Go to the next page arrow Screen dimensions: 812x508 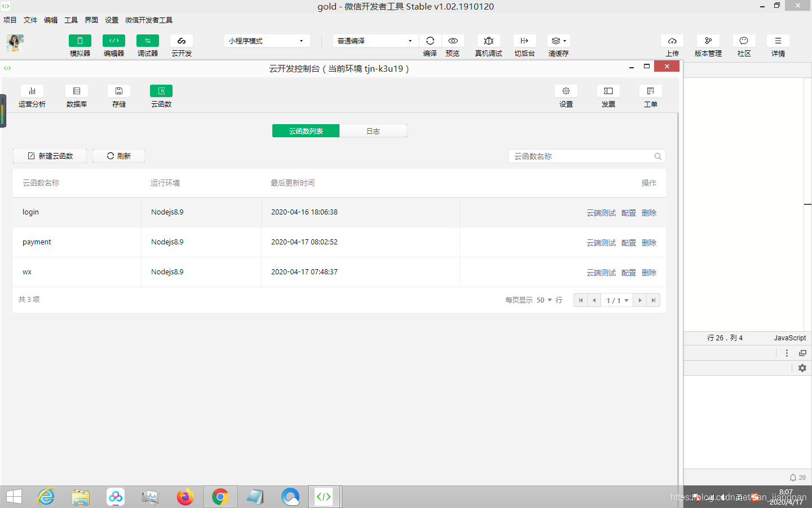pos(640,300)
